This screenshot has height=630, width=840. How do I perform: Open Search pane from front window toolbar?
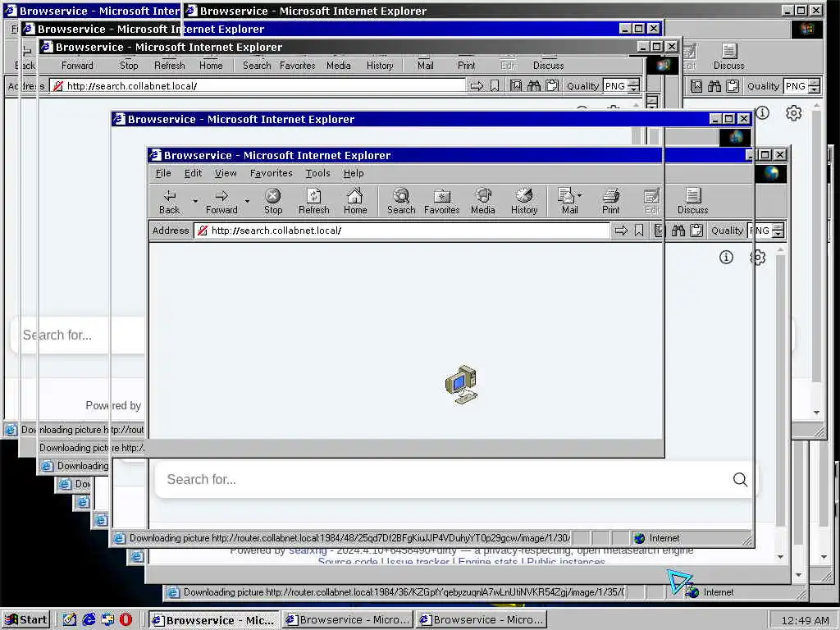pyautogui.click(x=401, y=202)
